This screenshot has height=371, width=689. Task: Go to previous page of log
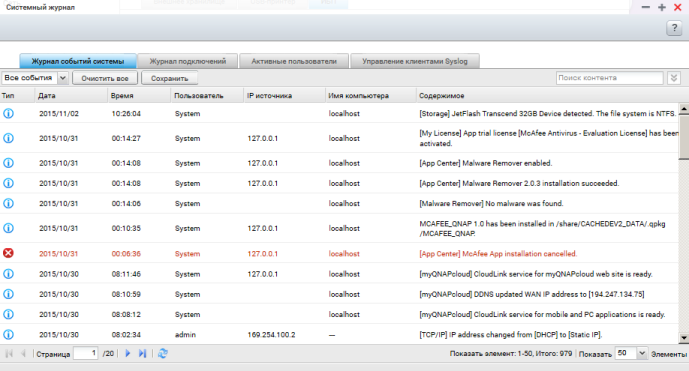(23, 353)
